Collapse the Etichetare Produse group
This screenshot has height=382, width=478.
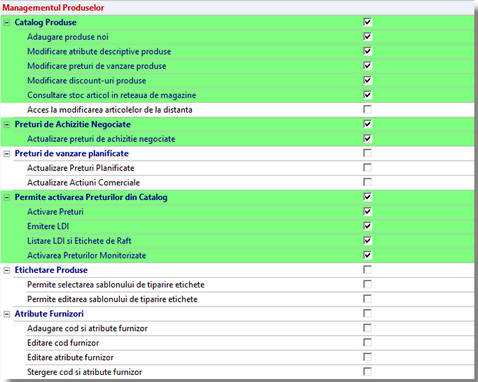(7, 270)
